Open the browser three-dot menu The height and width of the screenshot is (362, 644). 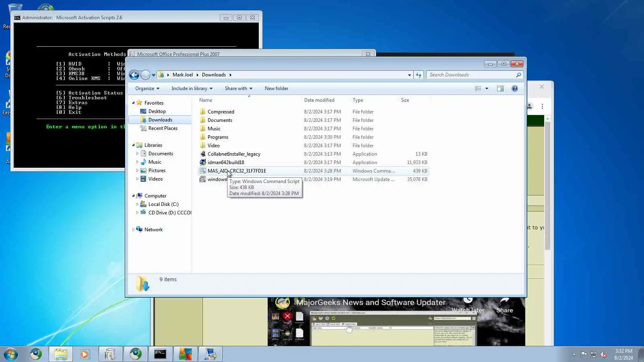542,106
